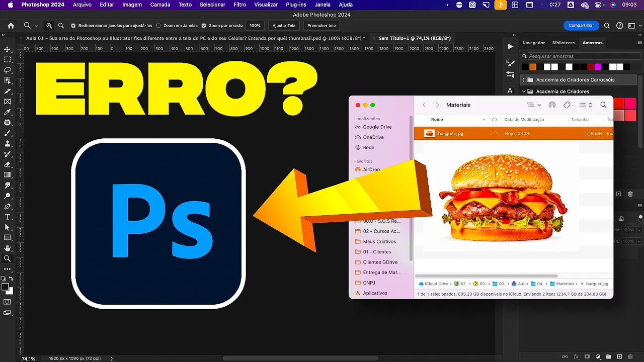Select the Brush tool
Screen dimensions: 644x362
pos(8,133)
